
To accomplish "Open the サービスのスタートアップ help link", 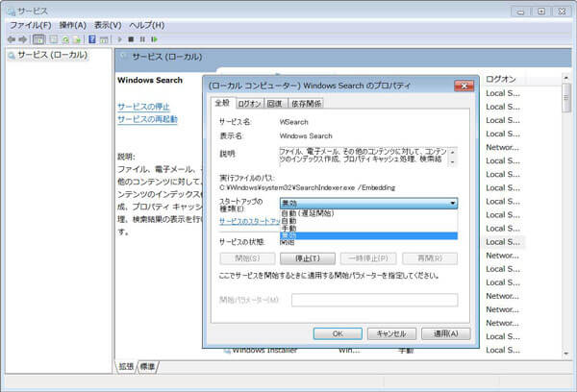I will coord(250,221).
